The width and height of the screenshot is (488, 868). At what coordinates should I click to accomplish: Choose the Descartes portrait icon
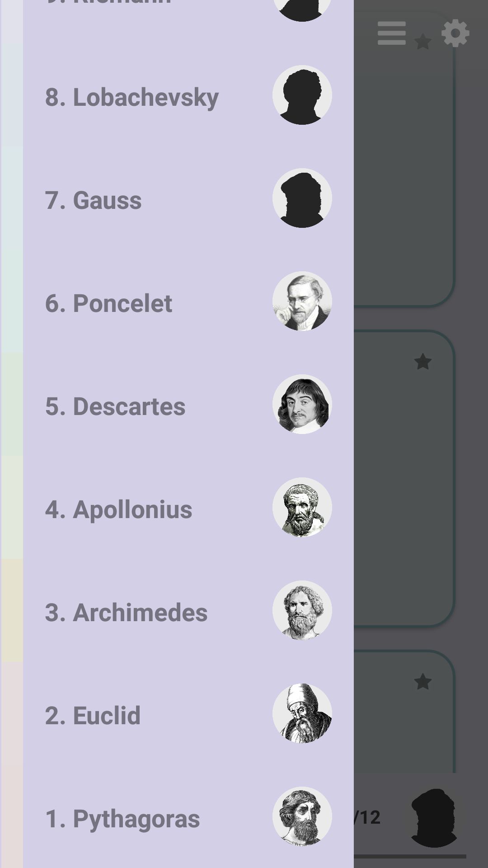click(302, 404)
